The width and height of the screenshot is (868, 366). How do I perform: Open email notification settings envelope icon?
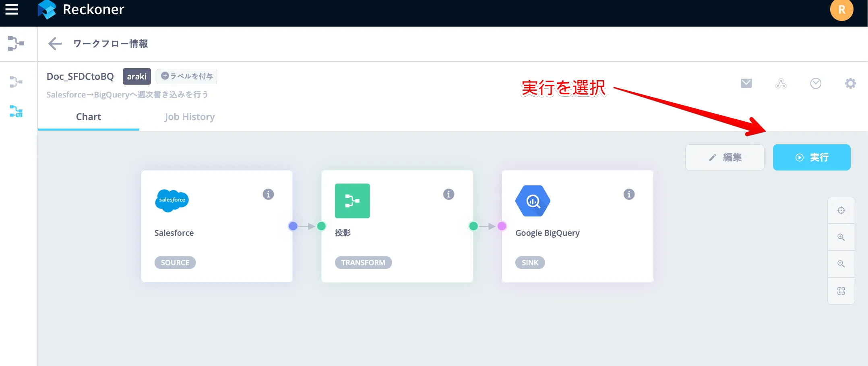746,83
